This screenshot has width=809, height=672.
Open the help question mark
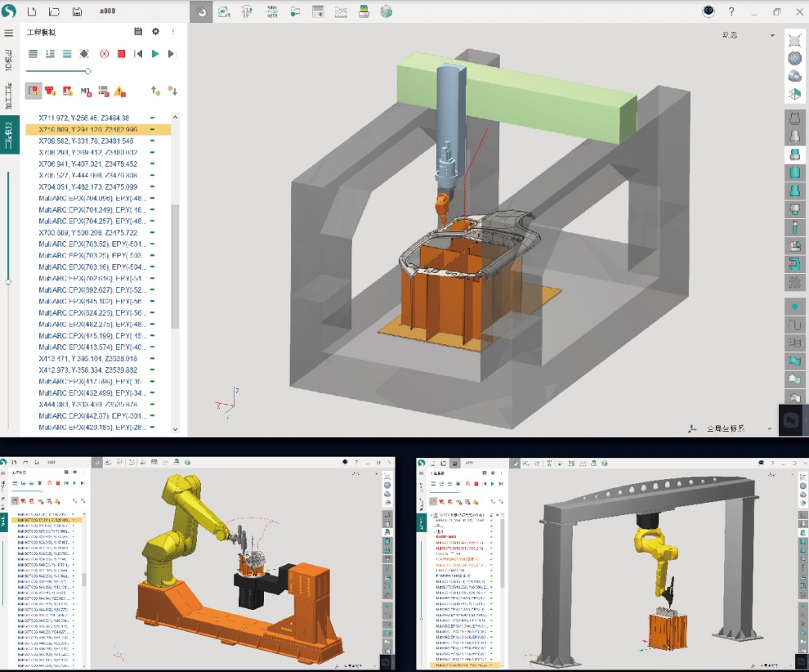pyautogui.click(x=731, y=11)
